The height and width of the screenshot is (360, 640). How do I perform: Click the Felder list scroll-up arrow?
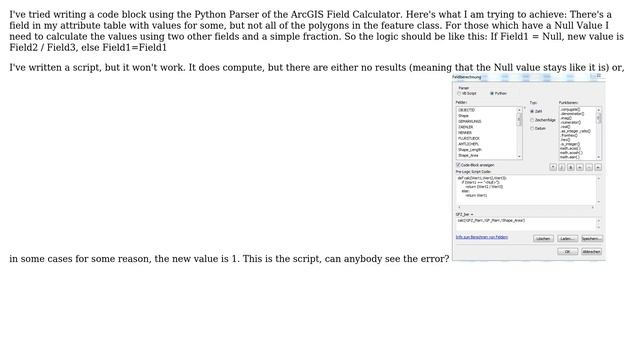tap(519, 110)
